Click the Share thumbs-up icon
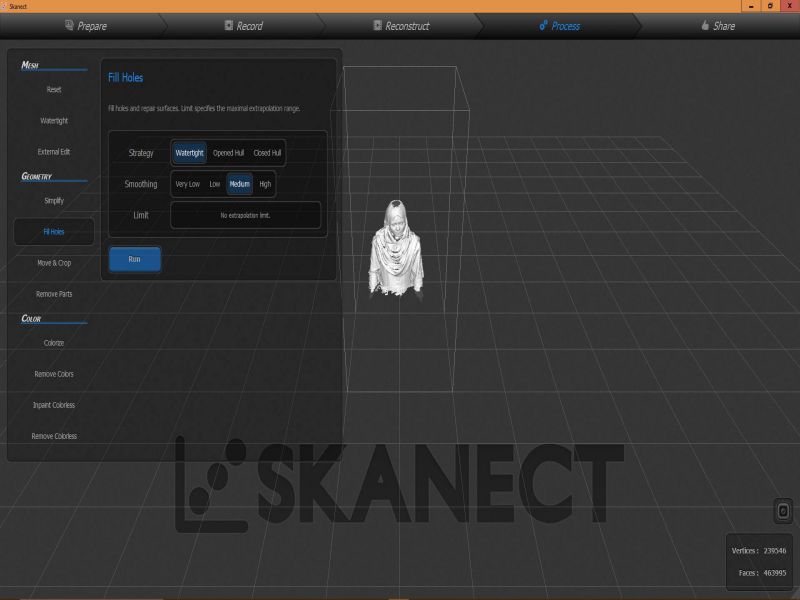 point(705,25)
